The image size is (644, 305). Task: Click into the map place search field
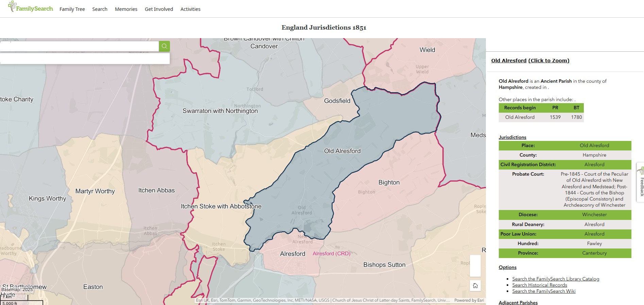coord(79,46)
